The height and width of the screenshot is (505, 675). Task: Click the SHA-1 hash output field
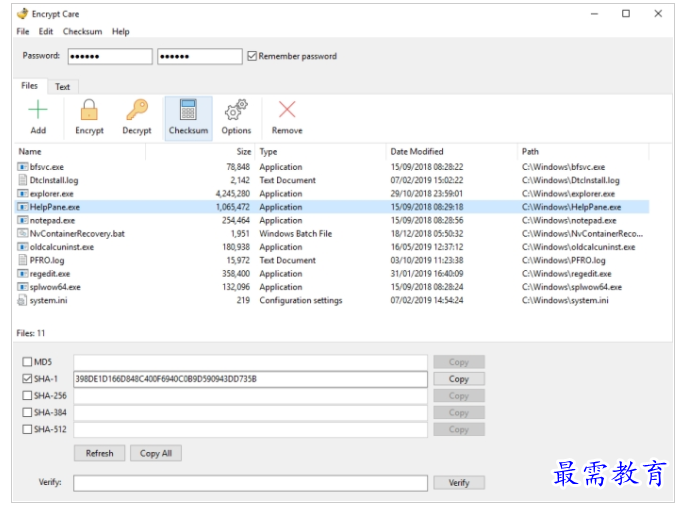point(250,379)
